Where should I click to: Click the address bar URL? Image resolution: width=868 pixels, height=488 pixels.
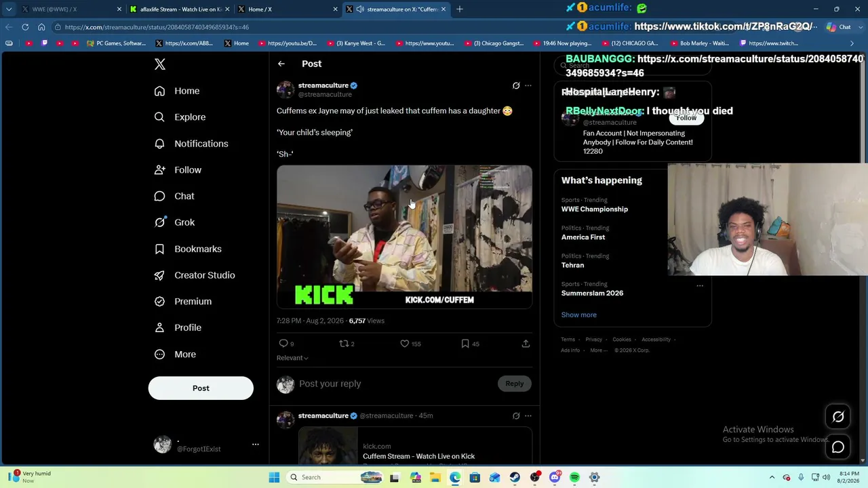[157, 27]
